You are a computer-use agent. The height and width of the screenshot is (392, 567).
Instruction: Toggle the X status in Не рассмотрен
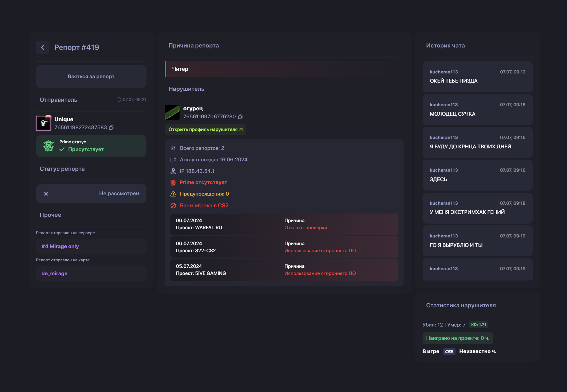[x=46, y=194]
